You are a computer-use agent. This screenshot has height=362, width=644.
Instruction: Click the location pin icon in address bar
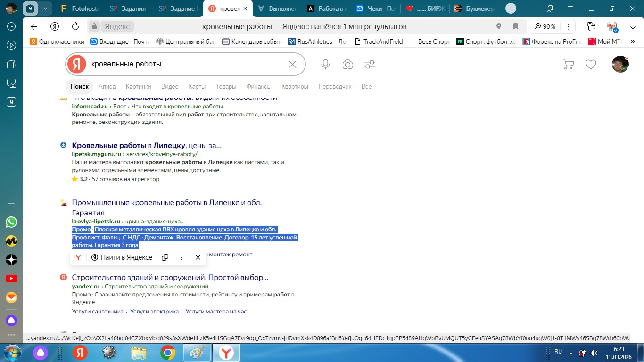tap(499, 26)
